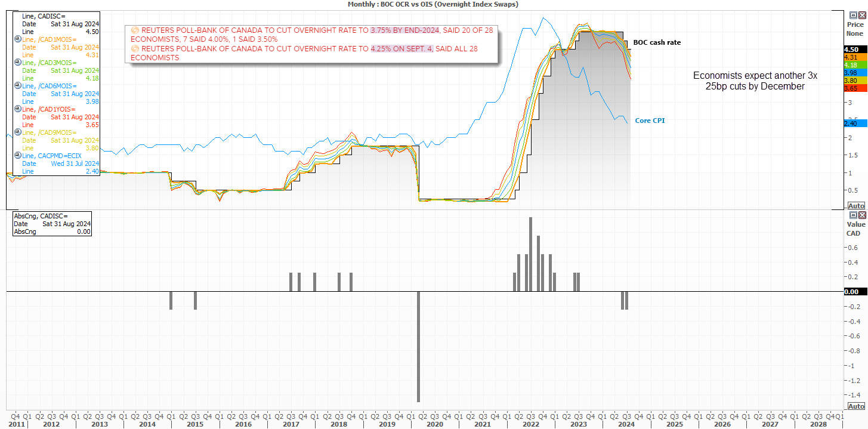Open the Reuters poll headline about 3.75% by end-2024

[312, 35]
